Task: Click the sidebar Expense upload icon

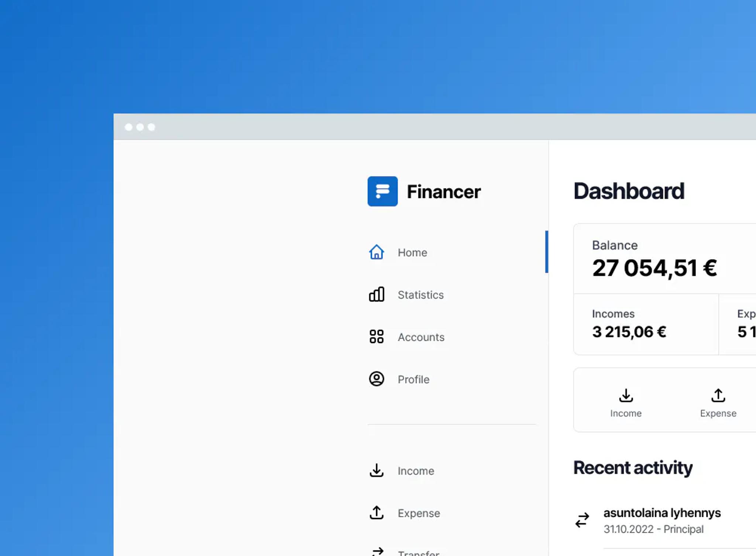Action: (x=376, y=513)
